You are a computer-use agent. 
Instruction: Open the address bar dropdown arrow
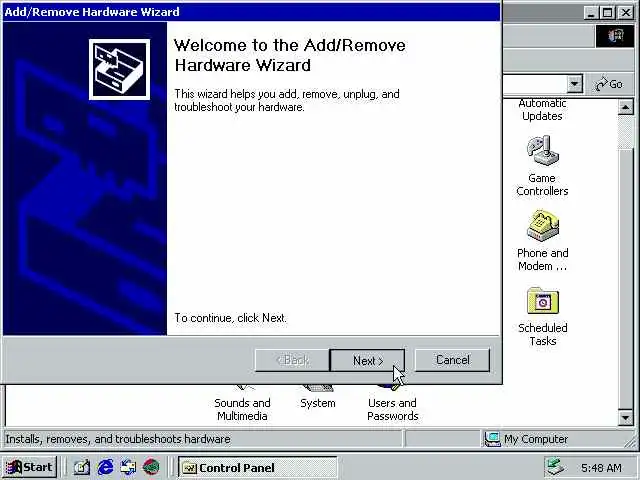[574, 84]
